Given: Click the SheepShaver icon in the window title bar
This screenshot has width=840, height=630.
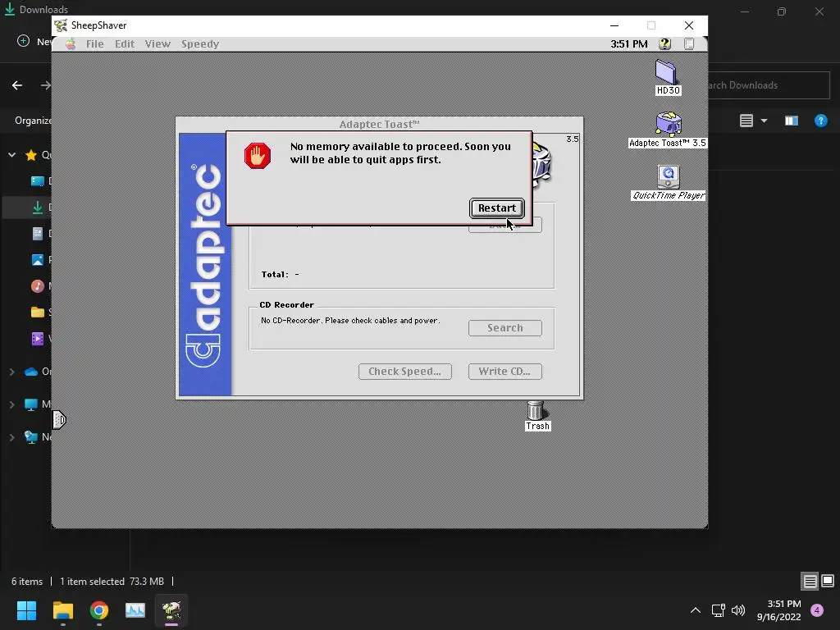Looking at the screenshot, I should (x=61, y=25).
